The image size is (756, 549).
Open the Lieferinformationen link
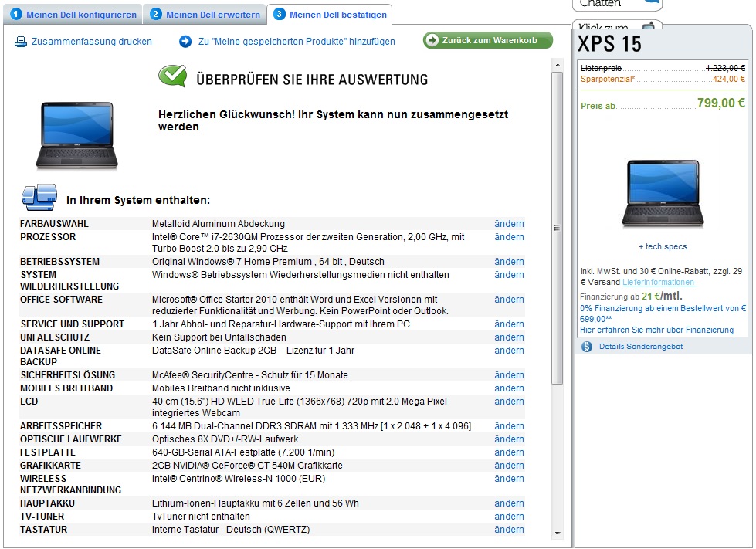pos(659,283)
